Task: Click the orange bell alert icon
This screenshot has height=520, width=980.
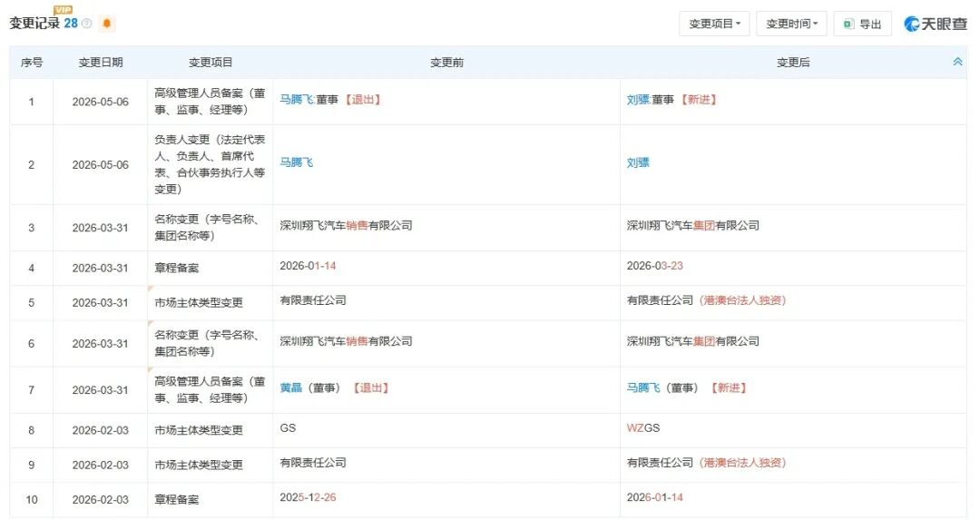Action: 107,24
